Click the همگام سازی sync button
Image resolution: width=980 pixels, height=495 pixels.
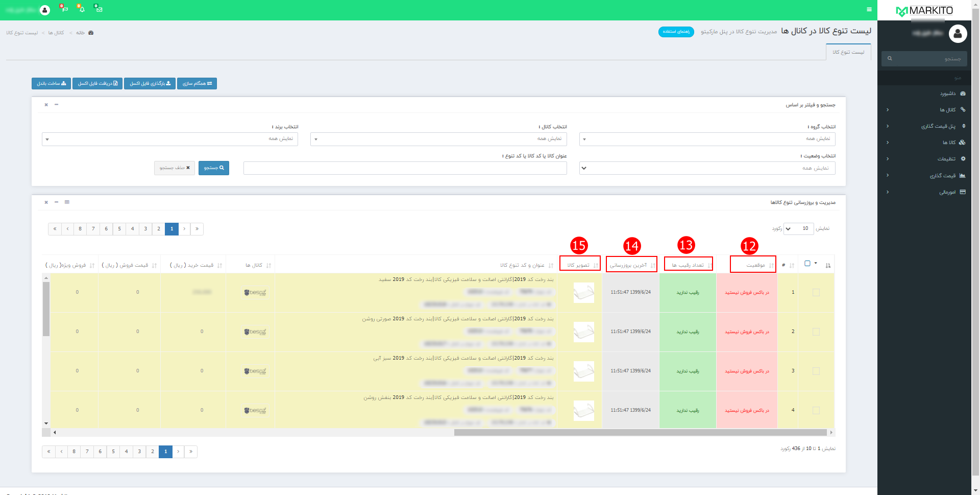[x=197, y=83]
